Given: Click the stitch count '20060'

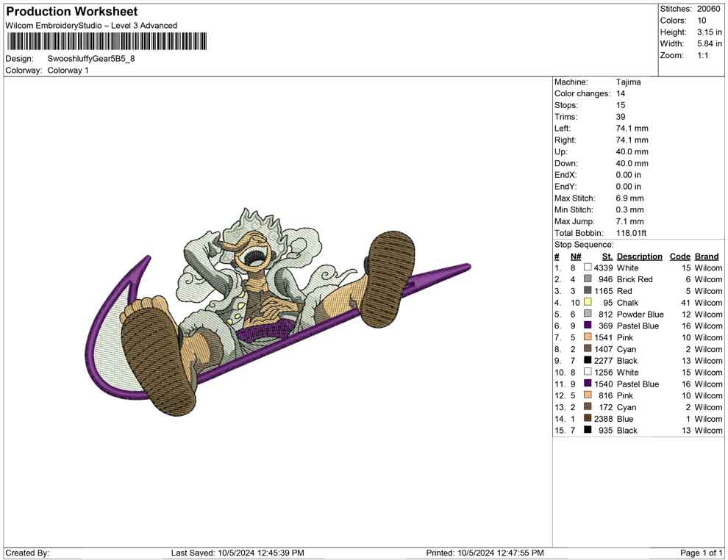Looking at the screenshot, I should point(708,9).
